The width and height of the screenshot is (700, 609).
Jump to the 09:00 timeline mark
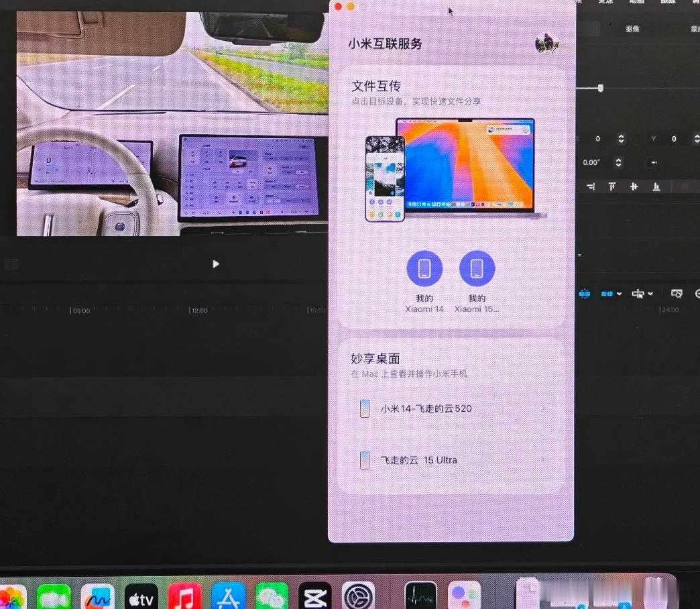point(80,311)
